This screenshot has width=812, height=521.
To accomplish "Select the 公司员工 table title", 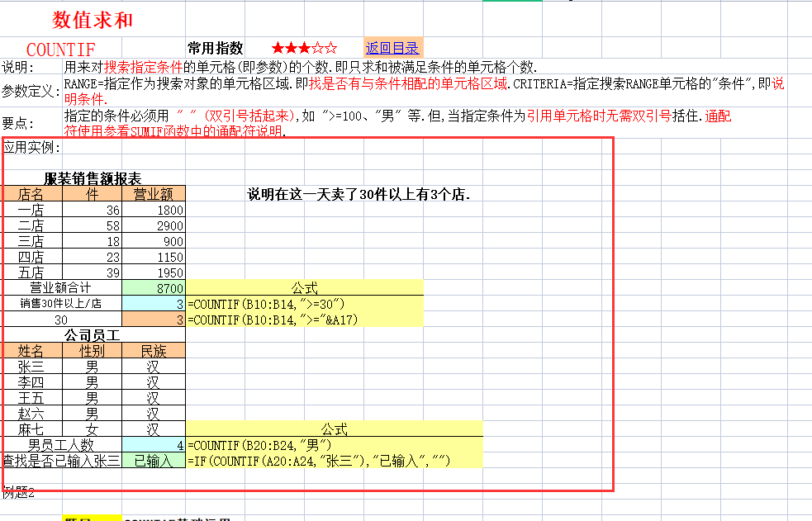I will pos(93,335).
